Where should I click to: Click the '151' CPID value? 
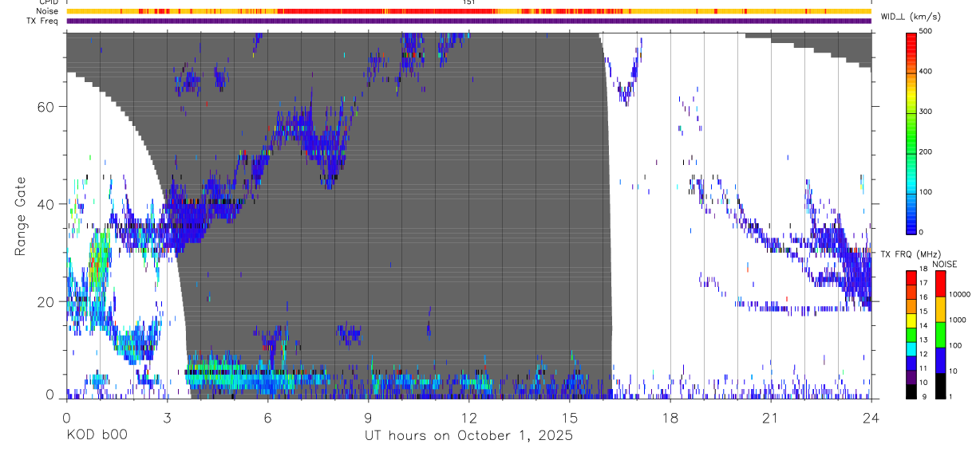click(468, 2)
